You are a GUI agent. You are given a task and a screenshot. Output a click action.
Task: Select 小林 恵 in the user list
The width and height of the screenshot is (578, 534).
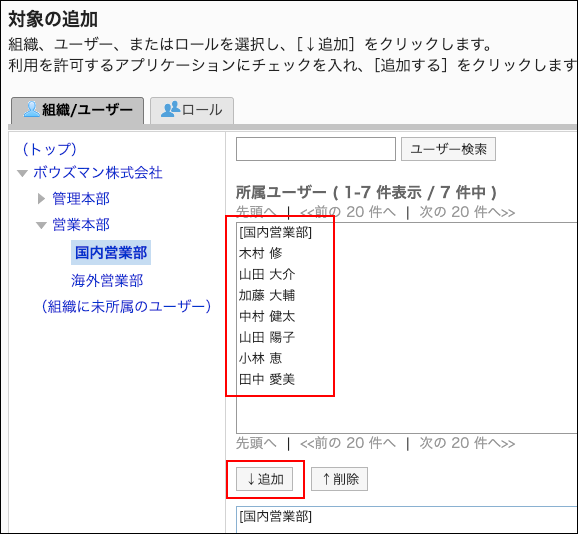point(261,358)
